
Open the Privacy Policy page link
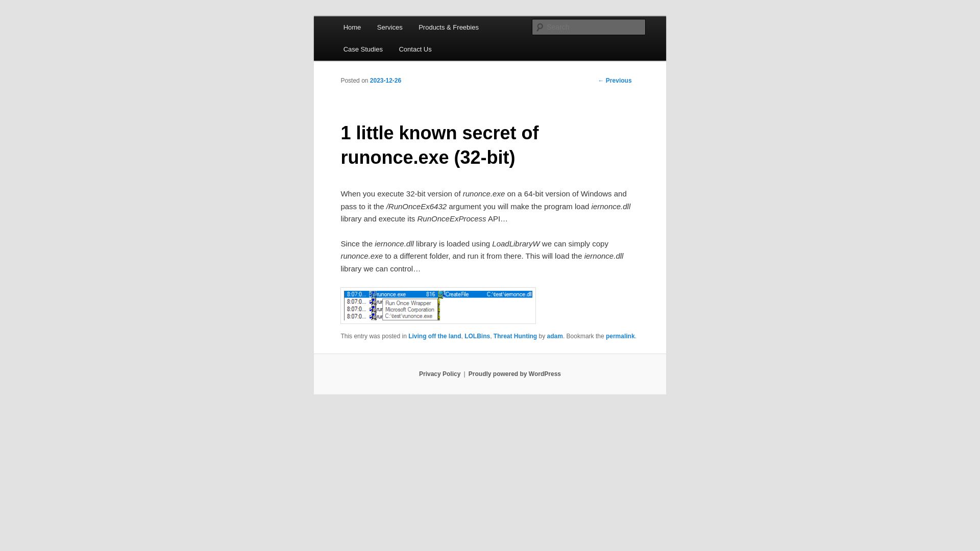(439, 374)
